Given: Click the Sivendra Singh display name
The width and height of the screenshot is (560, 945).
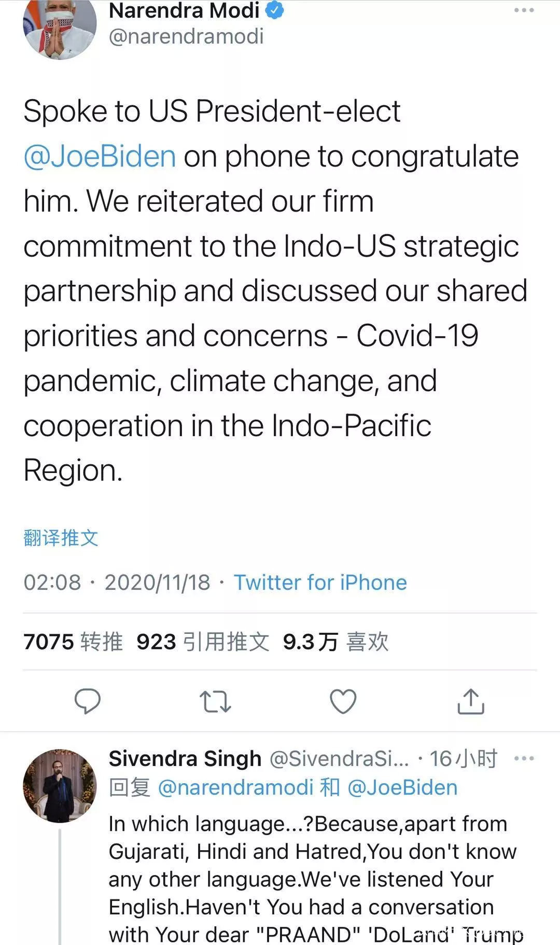Looking at the screenshot, I should pos(185,758).
